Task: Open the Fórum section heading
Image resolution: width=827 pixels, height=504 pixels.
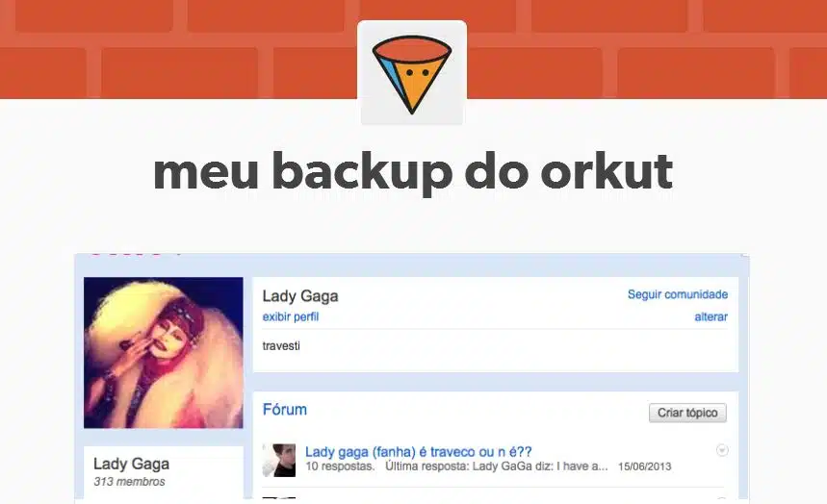Action: coord(285,410)
